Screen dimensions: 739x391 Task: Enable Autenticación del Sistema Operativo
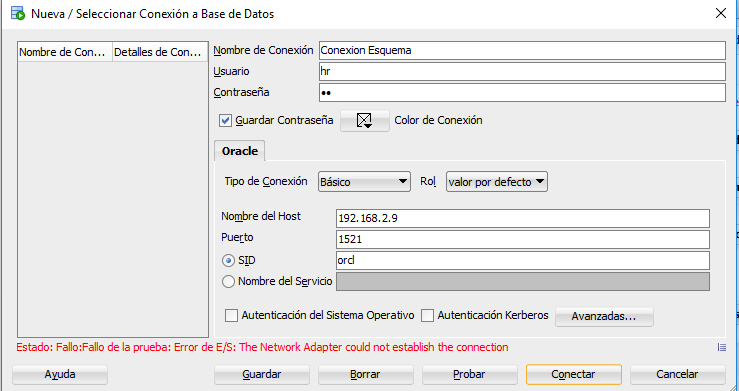click(x=231, y=316)
